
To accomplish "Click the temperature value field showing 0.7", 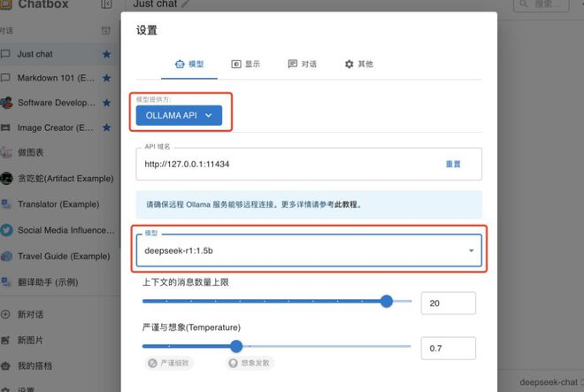I will click(x=449, y=349).
